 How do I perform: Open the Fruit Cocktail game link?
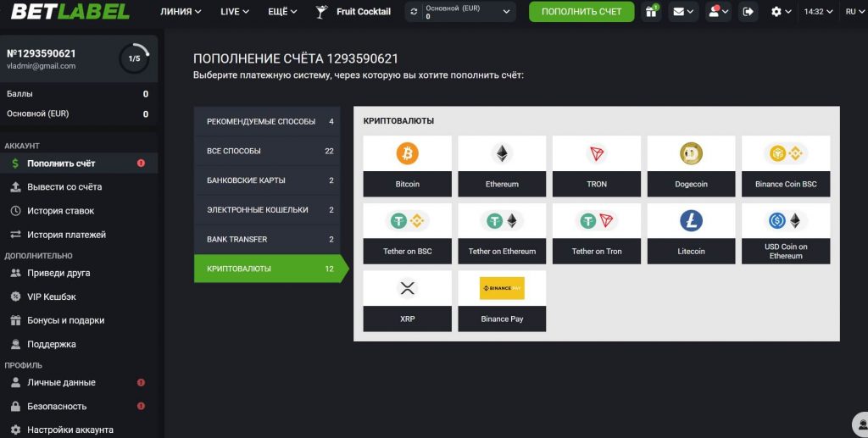(x=363, y=12)
